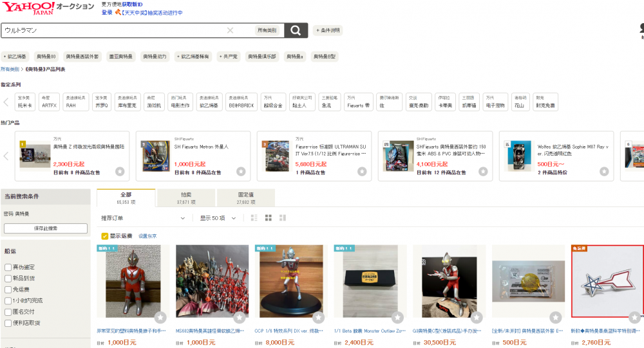Enable the 免运费 free shipping checkbox

tap(8, 289)
